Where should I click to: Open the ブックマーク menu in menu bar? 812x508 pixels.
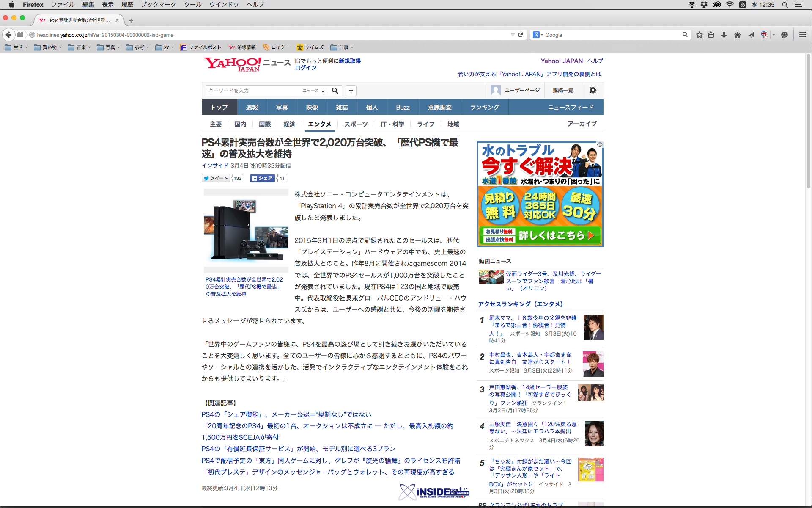(158, 5)
